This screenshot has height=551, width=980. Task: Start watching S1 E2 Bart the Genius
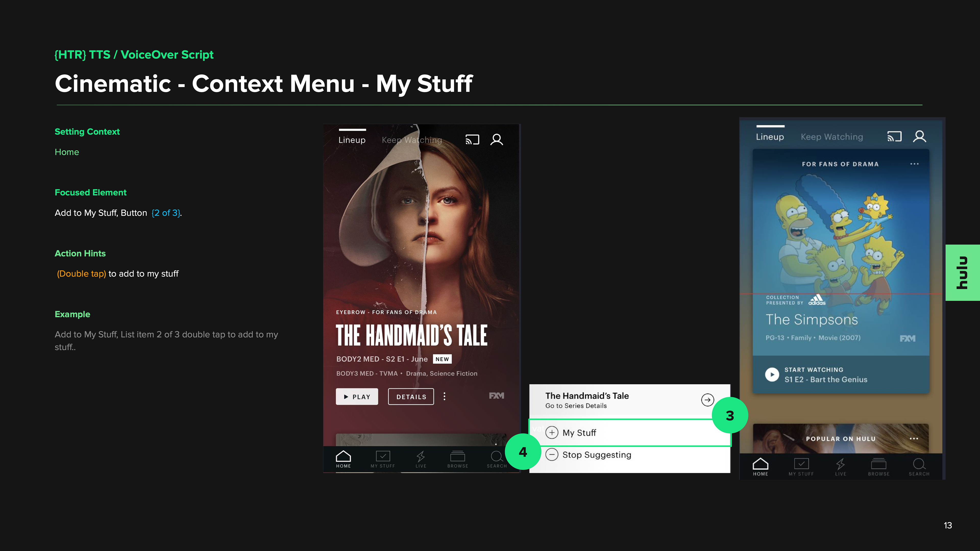pyautogui.click(x=772, y=374)
